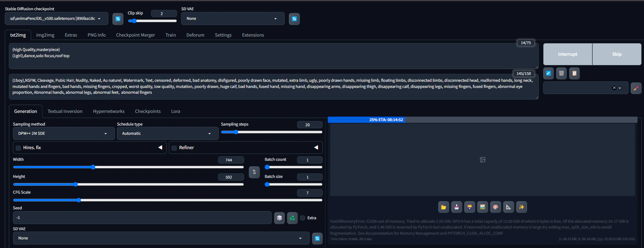Image resolution: width=644 pixels, height=248 pixels.
Task: Open the top SD VAE dropdown
Action: pos(233,18)
